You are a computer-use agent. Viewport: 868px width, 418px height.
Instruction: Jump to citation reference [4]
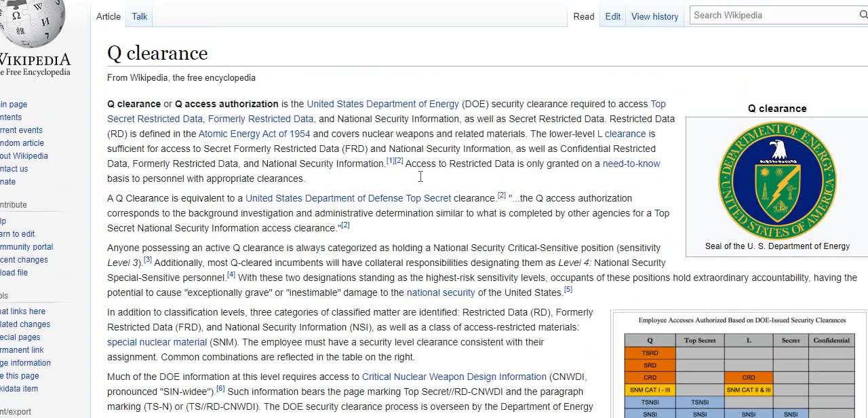pos(231,274)
